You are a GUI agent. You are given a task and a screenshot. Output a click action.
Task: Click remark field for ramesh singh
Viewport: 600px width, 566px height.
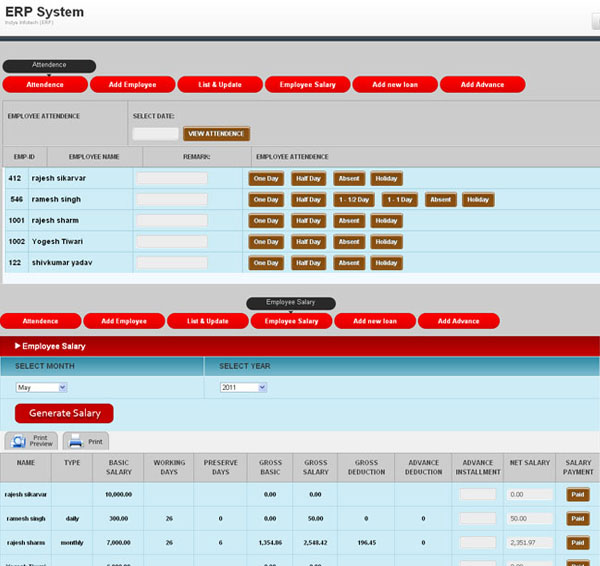[x=172, y=199]
